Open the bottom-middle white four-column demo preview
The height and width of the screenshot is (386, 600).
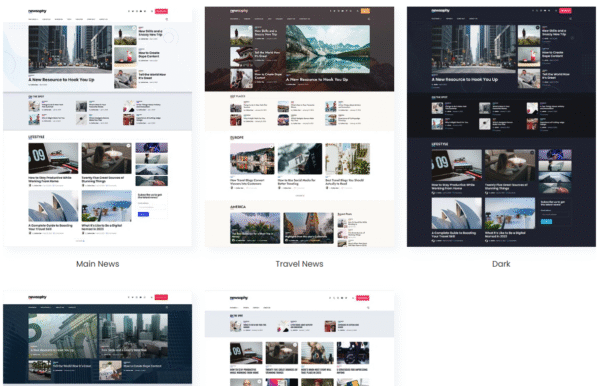(x=299, y=338)
